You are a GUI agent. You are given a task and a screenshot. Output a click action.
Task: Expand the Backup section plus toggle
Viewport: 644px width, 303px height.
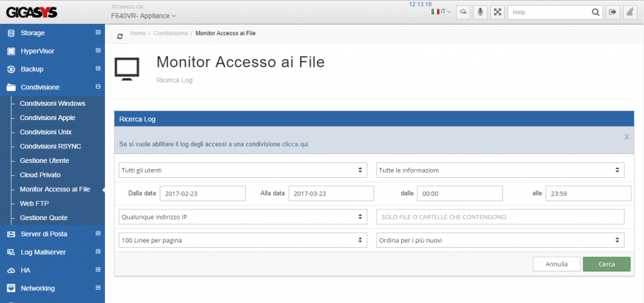coord(97,69)
